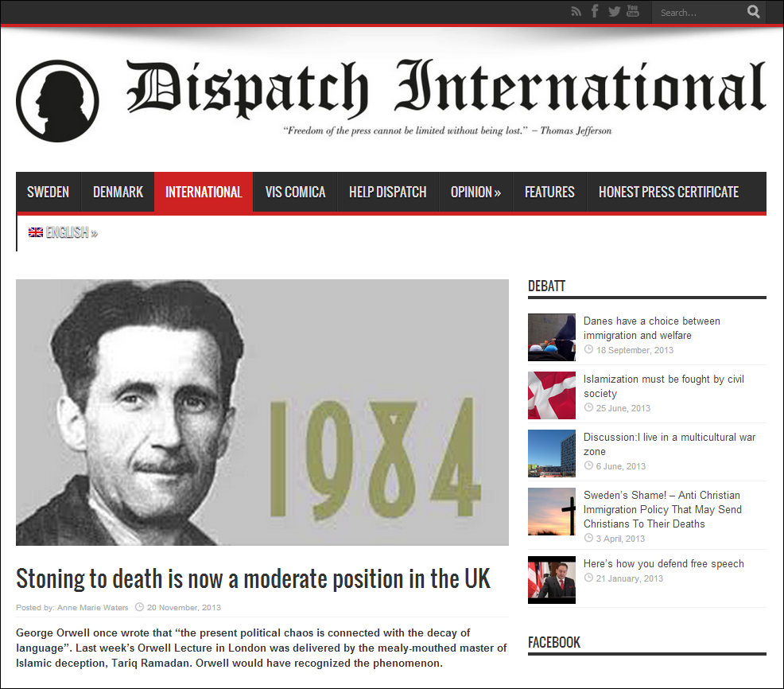The image size is (784, 689).
Task: Open the Vis Comica section
Action: [x=295, y=192]
